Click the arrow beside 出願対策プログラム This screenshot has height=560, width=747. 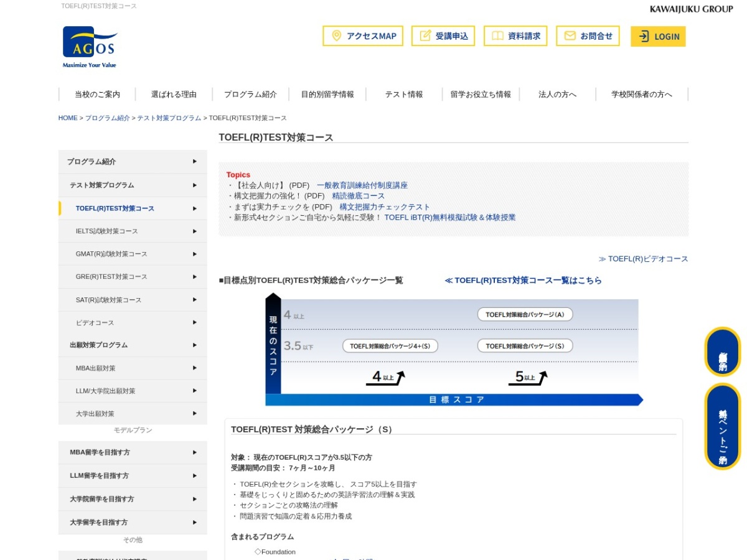point(195,345)
